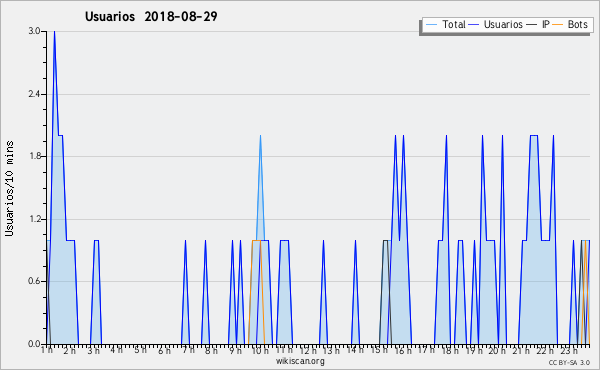Screen dimensions: 600x370
Task: Click the '2 h' x-axis label
Action: tap(70, 350)
